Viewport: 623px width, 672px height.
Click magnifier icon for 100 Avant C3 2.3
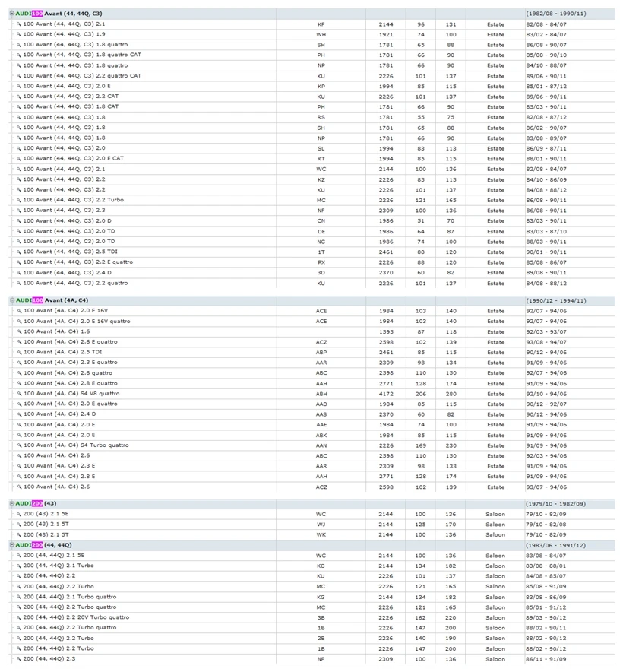[x=19, y=211]
